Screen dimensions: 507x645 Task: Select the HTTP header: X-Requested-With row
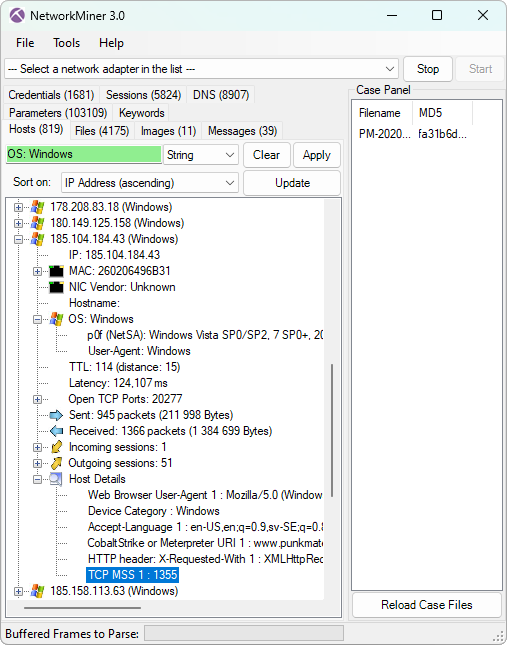(205, 559)
